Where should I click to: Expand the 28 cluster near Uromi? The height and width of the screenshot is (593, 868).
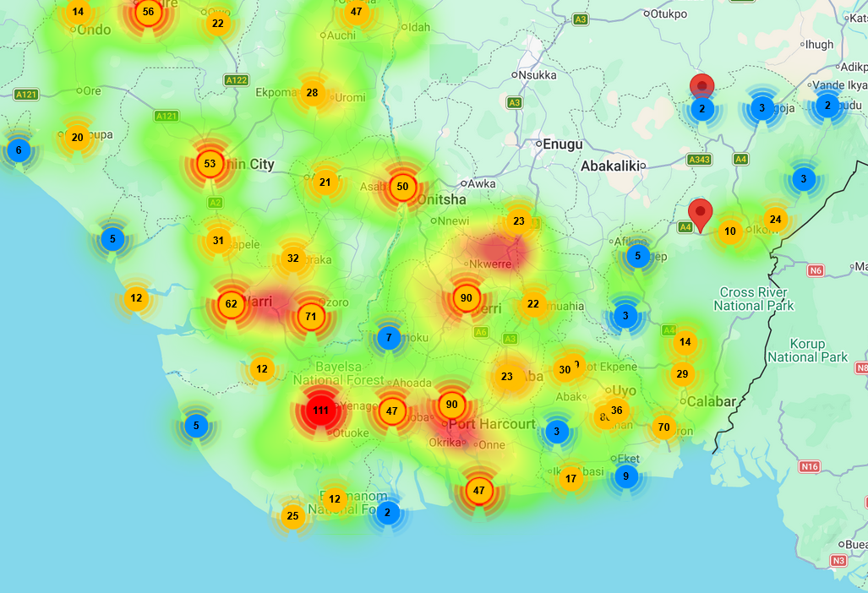coord(312,93)
